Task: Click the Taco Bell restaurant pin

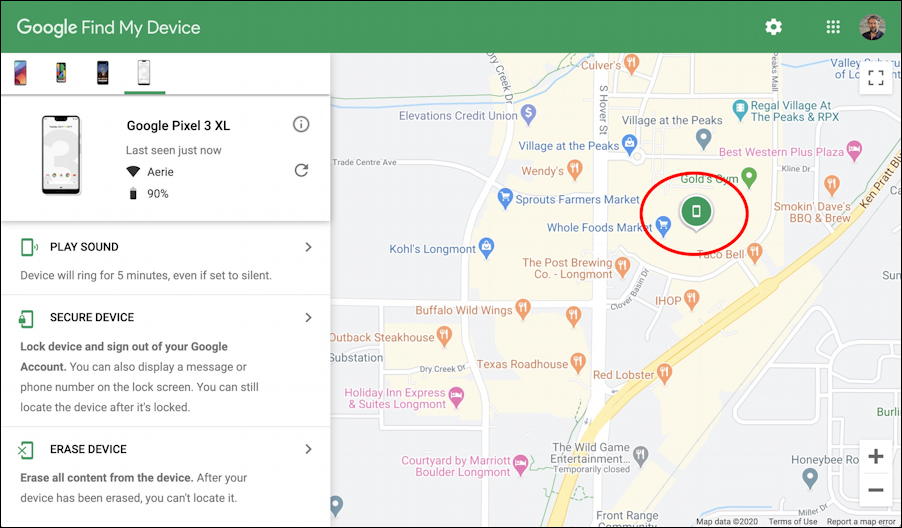Action: click(x=754, y=252)
